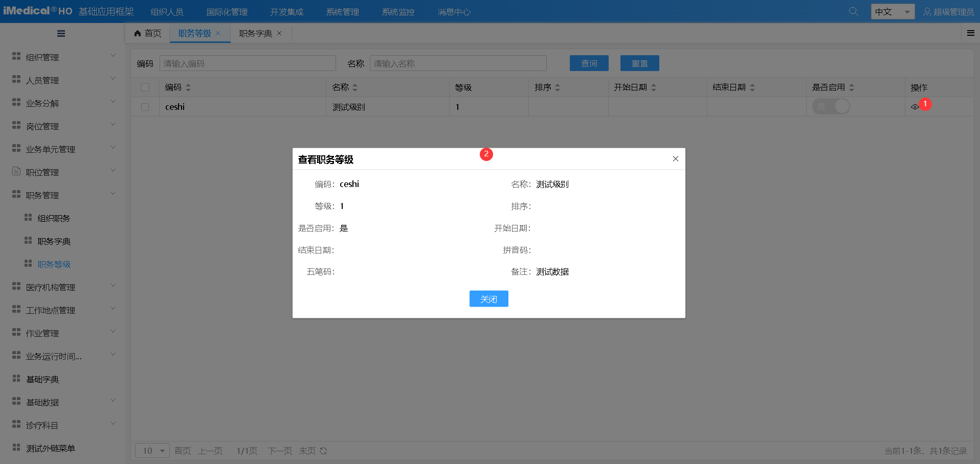Tick the select-all checkbox in table header
The image size is (980, 464).
pos(145,87)
